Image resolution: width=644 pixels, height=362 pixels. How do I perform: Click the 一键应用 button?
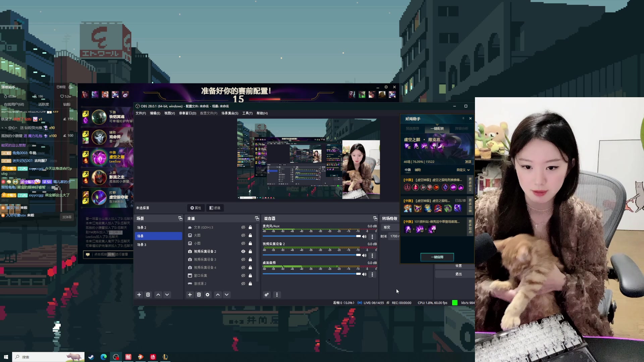click(437, 257)
